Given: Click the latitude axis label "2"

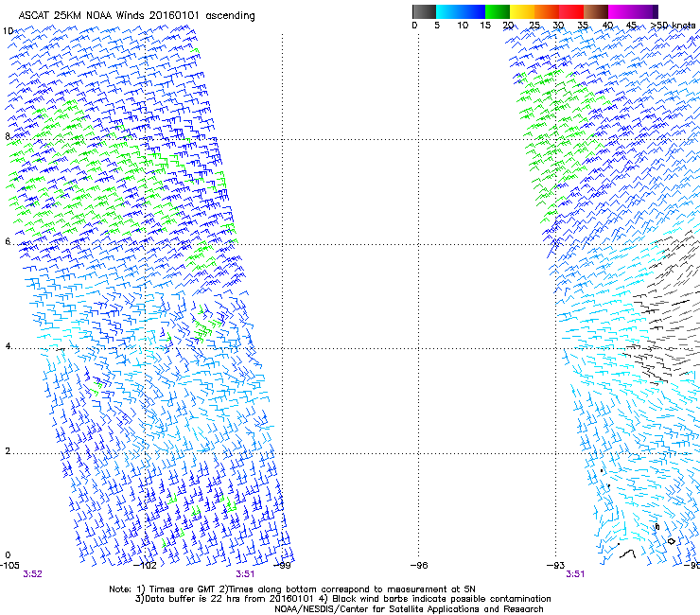Looking at the screenshot, I should (x=8, y=450).
